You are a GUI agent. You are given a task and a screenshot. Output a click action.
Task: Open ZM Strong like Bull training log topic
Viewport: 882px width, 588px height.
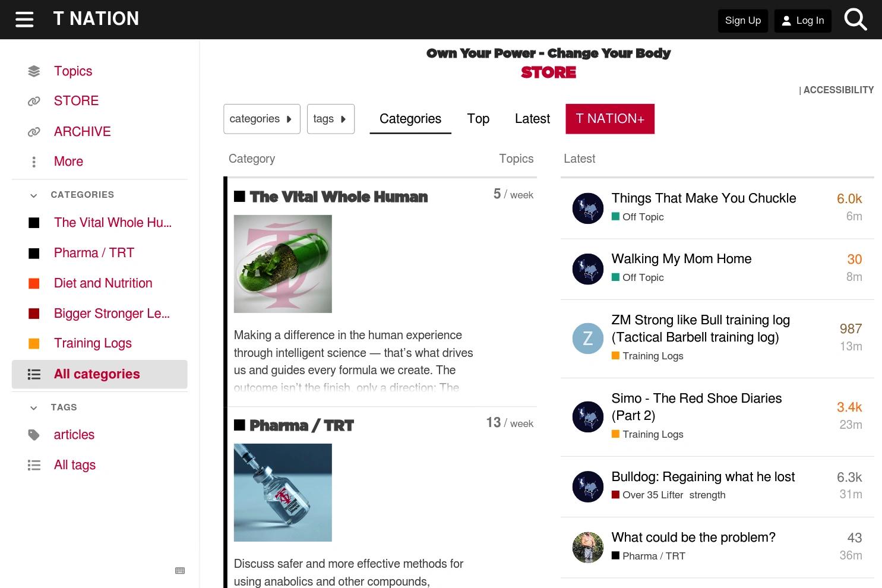[701, 328]
